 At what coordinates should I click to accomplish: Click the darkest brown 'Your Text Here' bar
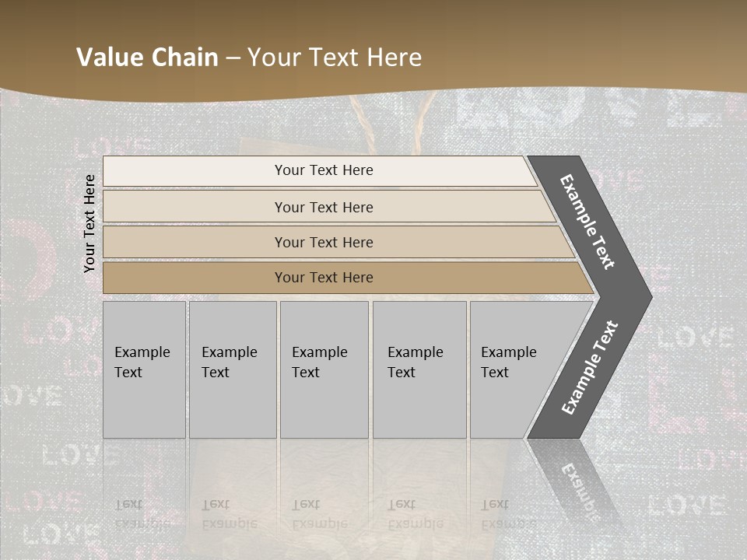(324, 278)
